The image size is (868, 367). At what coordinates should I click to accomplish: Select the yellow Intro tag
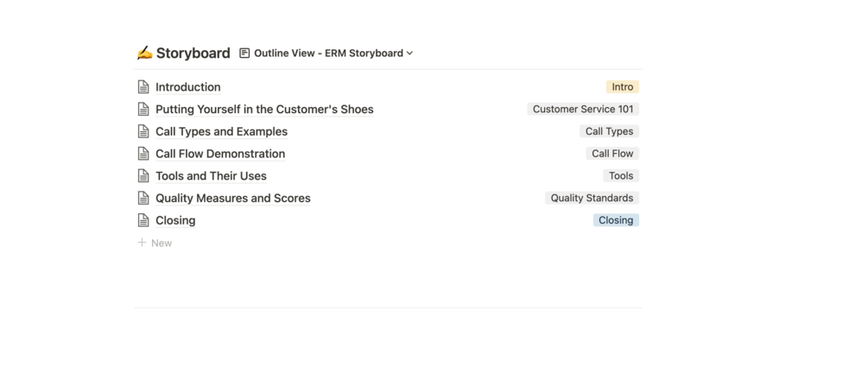coord(622,87)
